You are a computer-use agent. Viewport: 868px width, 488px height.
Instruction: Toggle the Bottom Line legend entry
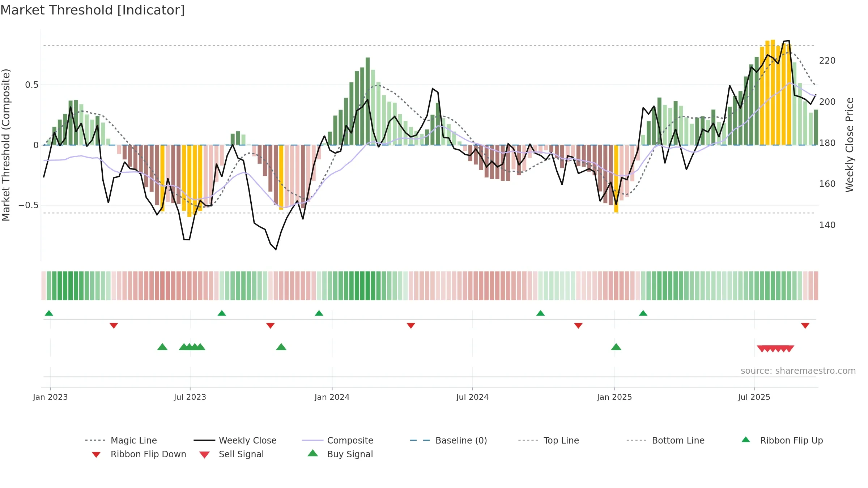click(665, 440)
